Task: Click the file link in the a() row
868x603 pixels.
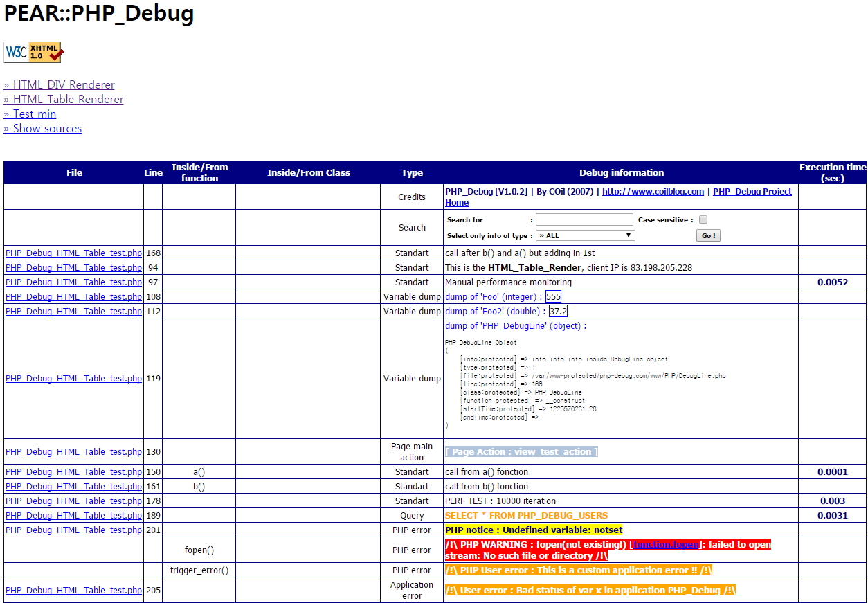Action: [x=73, y=472]
